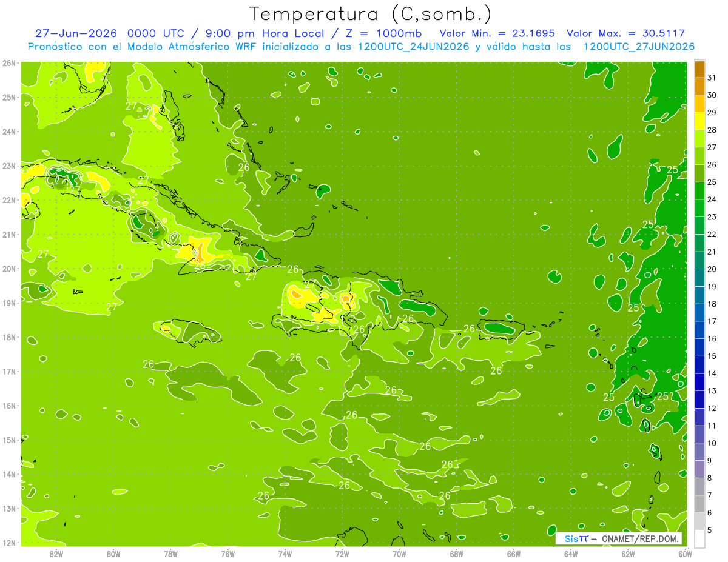The width and height of the screenshot is (728, 562).
Task: Click 'Valor Min. = 23.1695'
Action: tap(497, 33)
